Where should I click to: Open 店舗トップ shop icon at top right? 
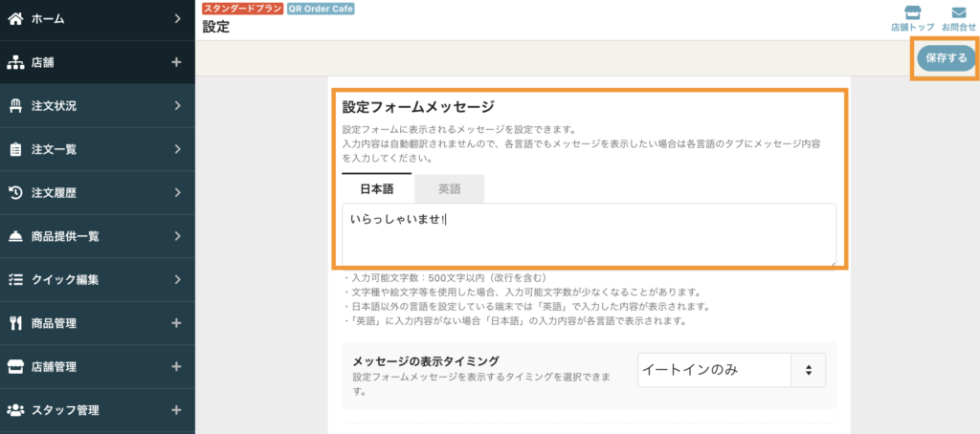pyautogui.click(x=912, y=13)
